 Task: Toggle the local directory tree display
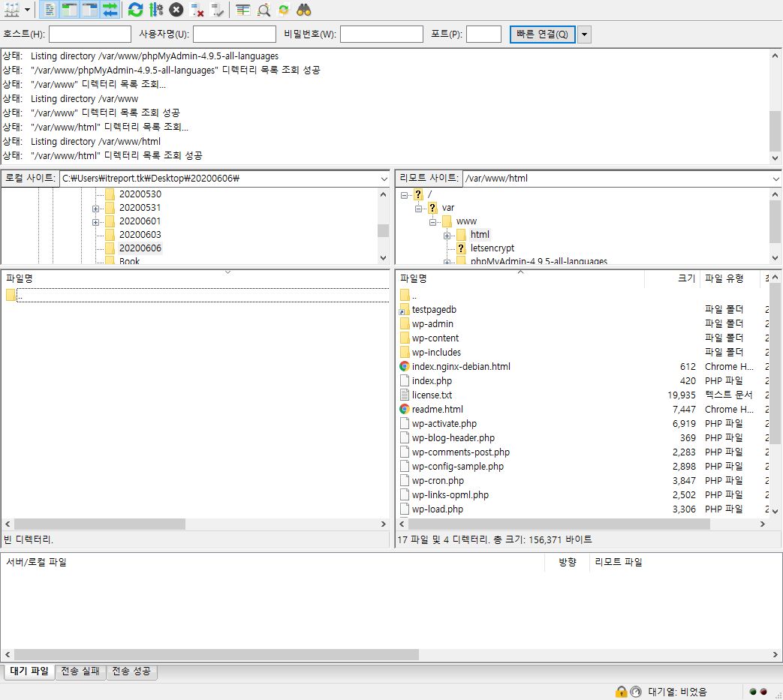click(x=70, y=10)
